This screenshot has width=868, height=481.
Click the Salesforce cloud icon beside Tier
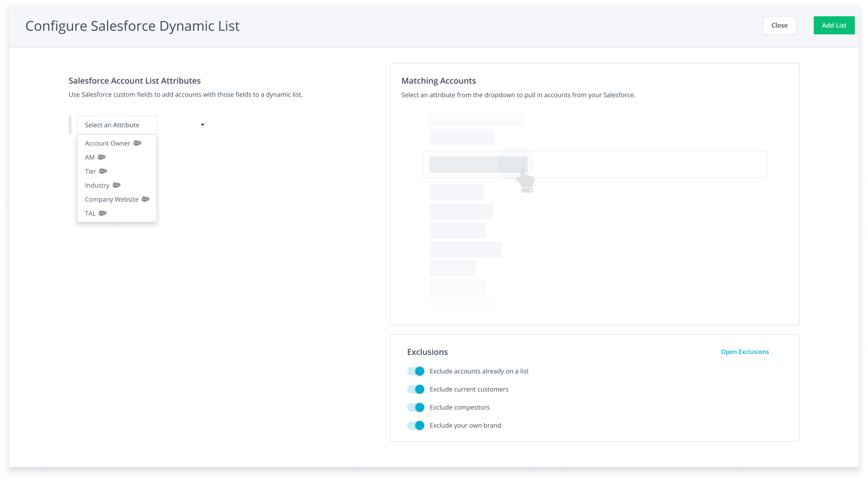(x=103, y=171)
